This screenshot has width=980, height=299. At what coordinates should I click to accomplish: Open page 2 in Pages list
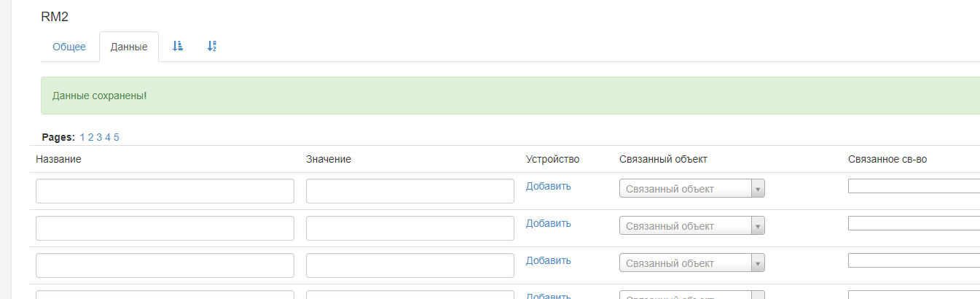91,137
